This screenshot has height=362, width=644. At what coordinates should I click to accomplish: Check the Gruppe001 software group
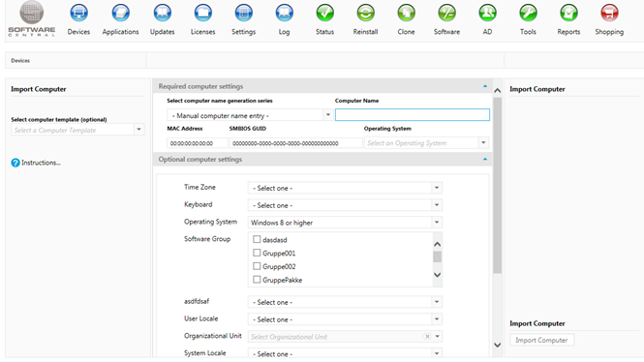point(257,253)
